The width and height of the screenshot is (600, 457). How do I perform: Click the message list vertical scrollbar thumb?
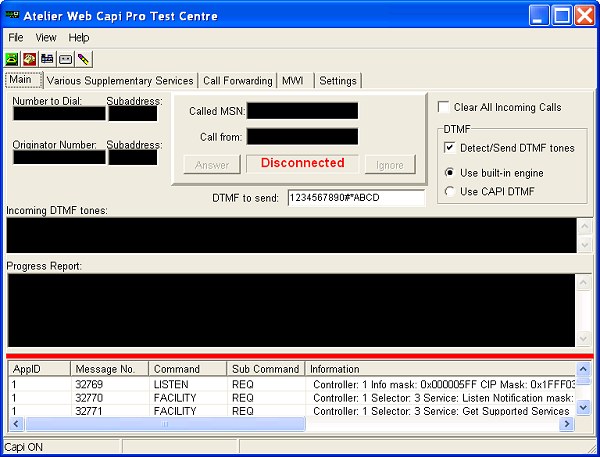click(x=583, y=381)
